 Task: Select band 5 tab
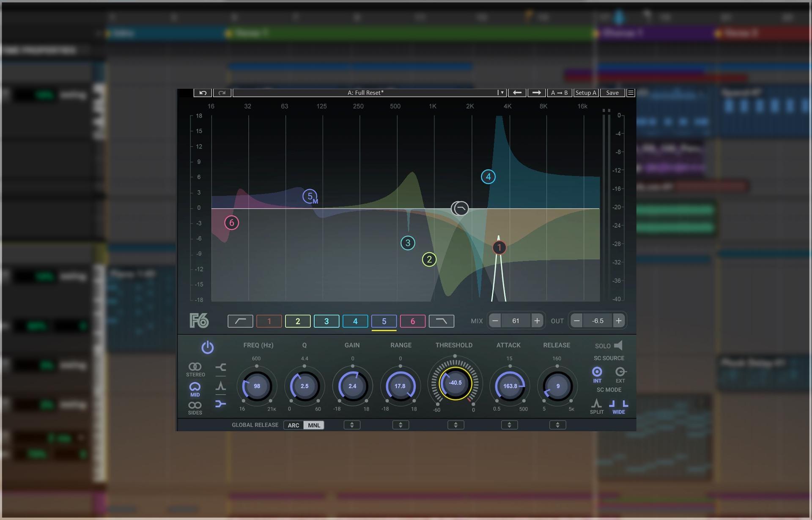tap(384, 321)
